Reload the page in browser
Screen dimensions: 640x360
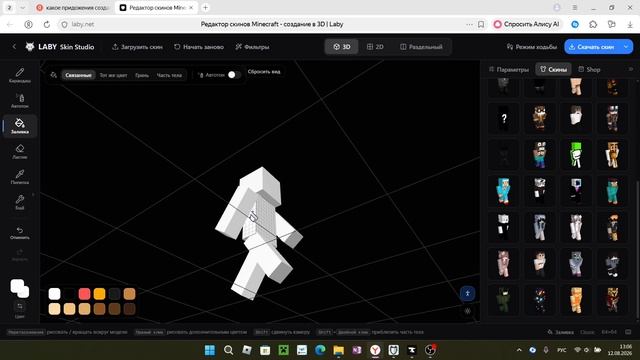tap(47, 24)
